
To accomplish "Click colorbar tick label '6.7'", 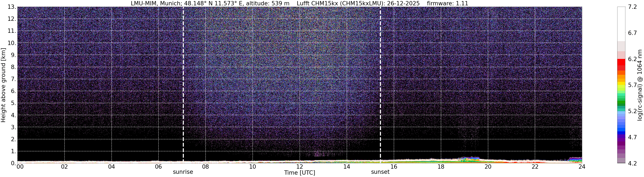I will click(632, 33).
